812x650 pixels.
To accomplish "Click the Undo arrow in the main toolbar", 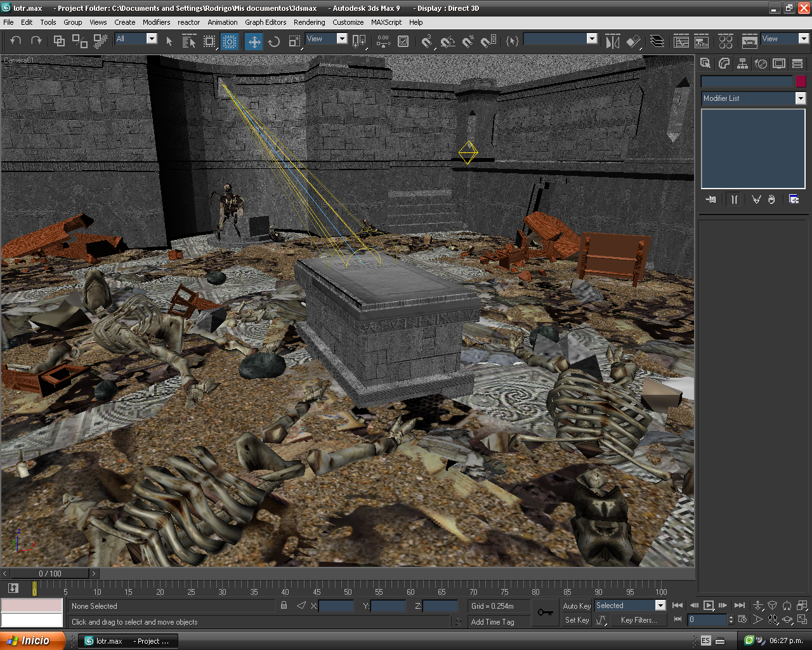I will click(x=16, y=41).
